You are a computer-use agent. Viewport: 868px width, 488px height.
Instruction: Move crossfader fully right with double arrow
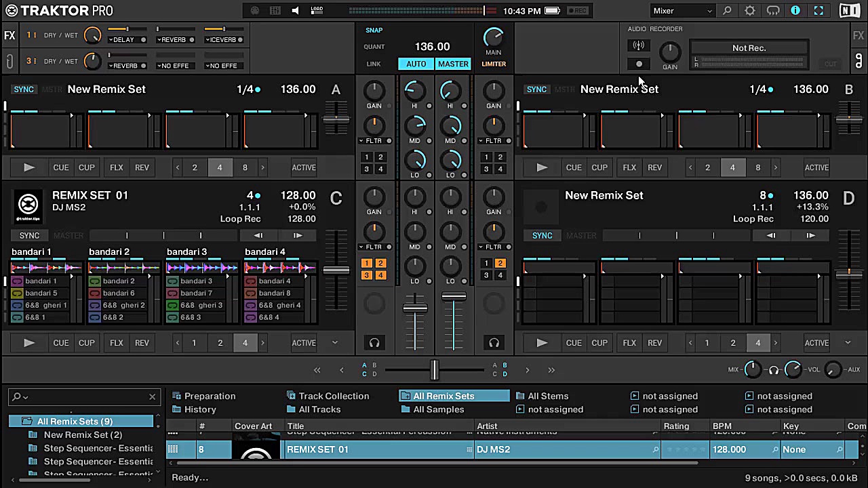tap(551, 370)
